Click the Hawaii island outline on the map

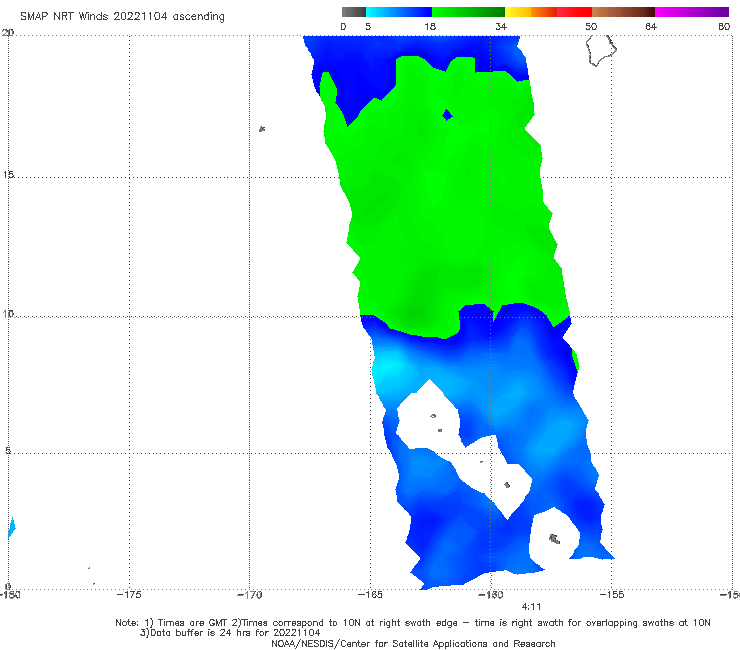[x=601, y=51]
